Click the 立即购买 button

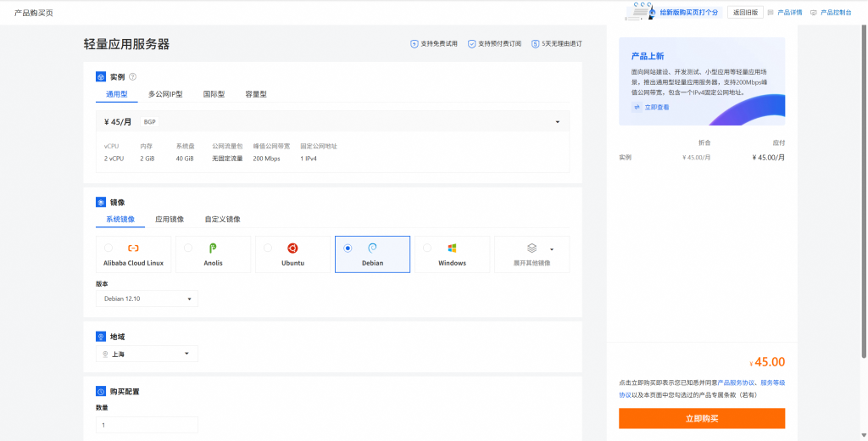[701, 418]
